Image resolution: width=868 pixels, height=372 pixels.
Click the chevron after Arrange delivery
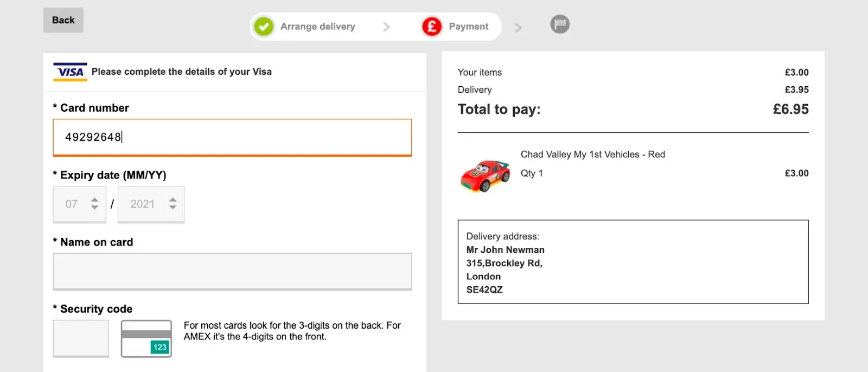(x=386, y=27)
